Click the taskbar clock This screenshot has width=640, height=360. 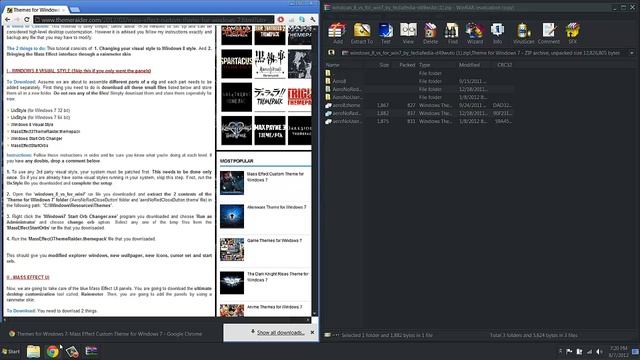[x=618, y=351]
